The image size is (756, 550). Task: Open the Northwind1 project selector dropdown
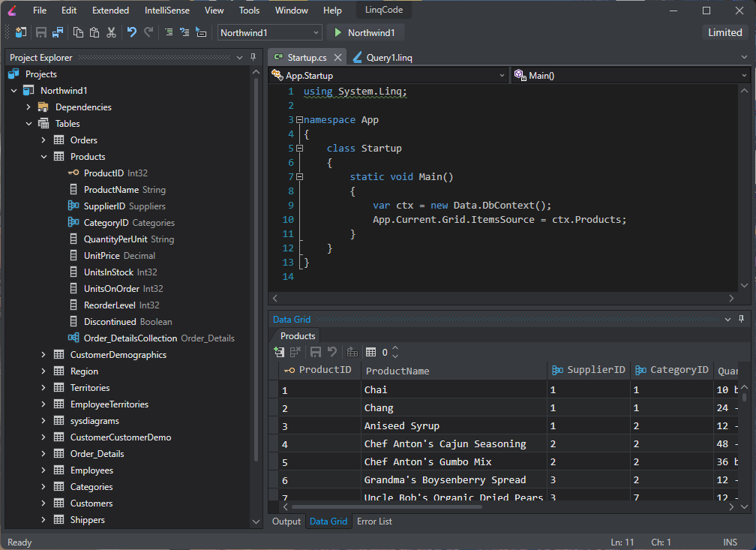click(269, 32)
